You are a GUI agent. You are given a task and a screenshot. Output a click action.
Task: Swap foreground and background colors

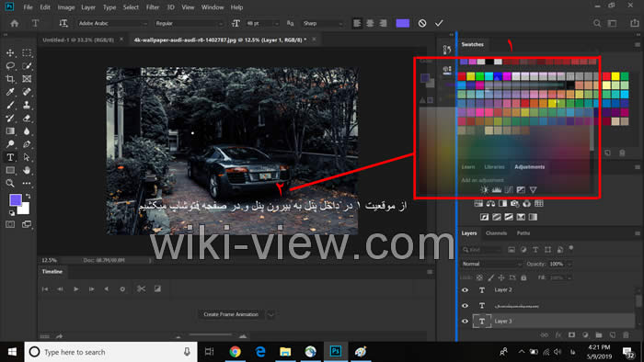(28, 197)
